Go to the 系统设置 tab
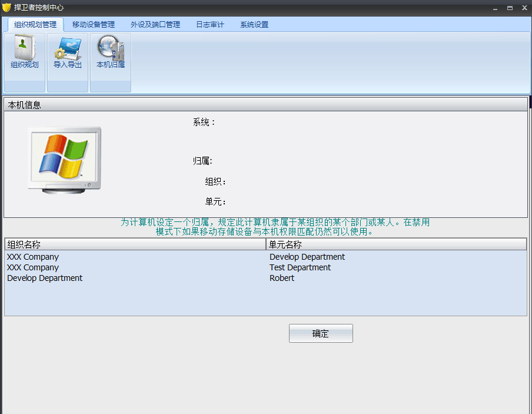This screenshot has width=532, height=414. (254, 25)
